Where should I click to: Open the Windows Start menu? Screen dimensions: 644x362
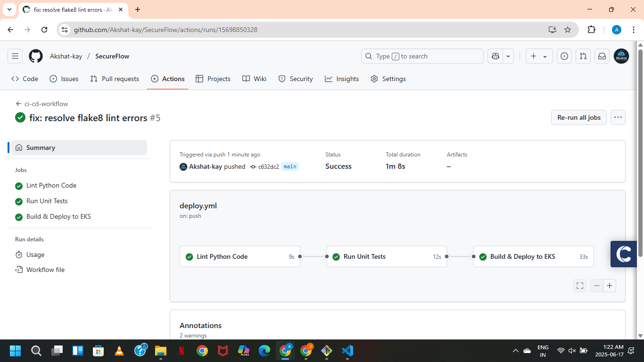16,351
